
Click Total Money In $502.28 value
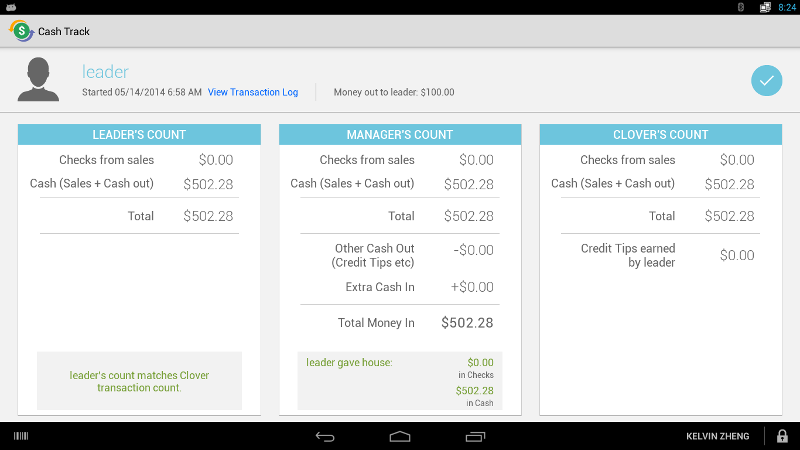(x=467, y=323)
